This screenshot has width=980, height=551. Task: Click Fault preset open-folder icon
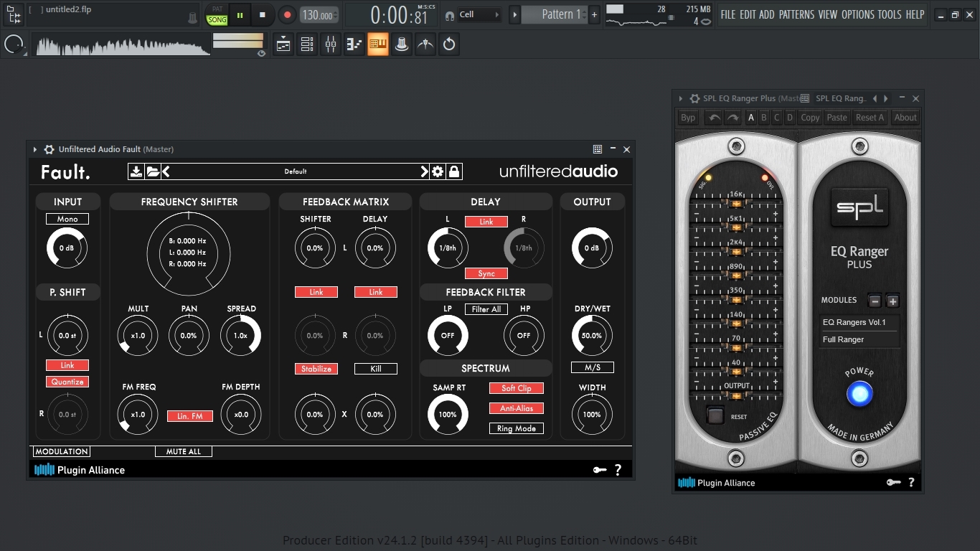153,171
